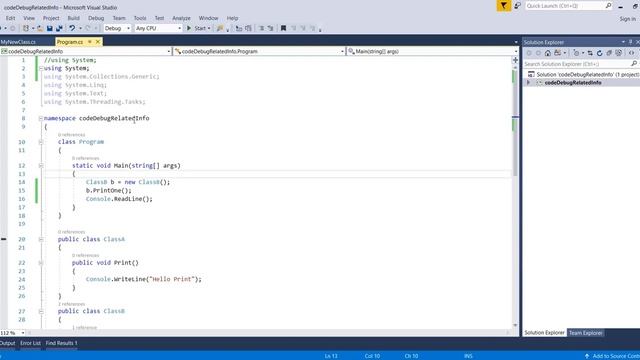The image size is (640, 360).
Task: Switch to the Team Explorer tab
Action: pyautogui.click(x=585, y=333)
